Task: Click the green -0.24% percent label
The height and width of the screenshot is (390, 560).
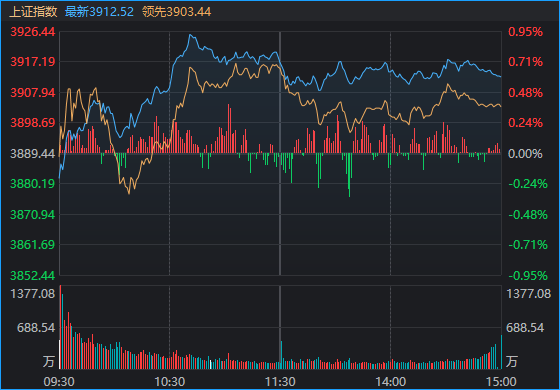Action: coord(528,184)
